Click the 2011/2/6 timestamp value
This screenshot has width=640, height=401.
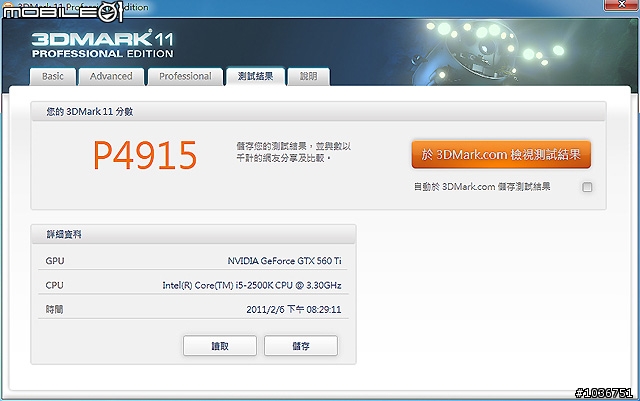[294, 310]
